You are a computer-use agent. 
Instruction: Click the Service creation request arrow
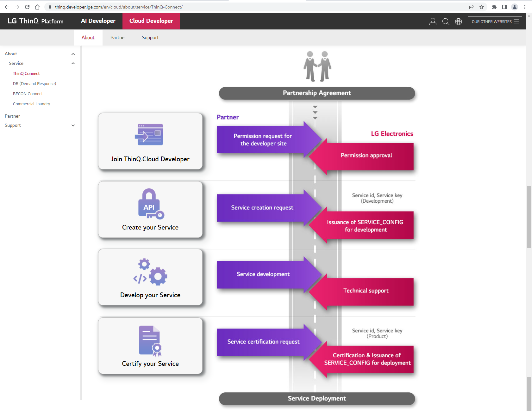point(269,208)
